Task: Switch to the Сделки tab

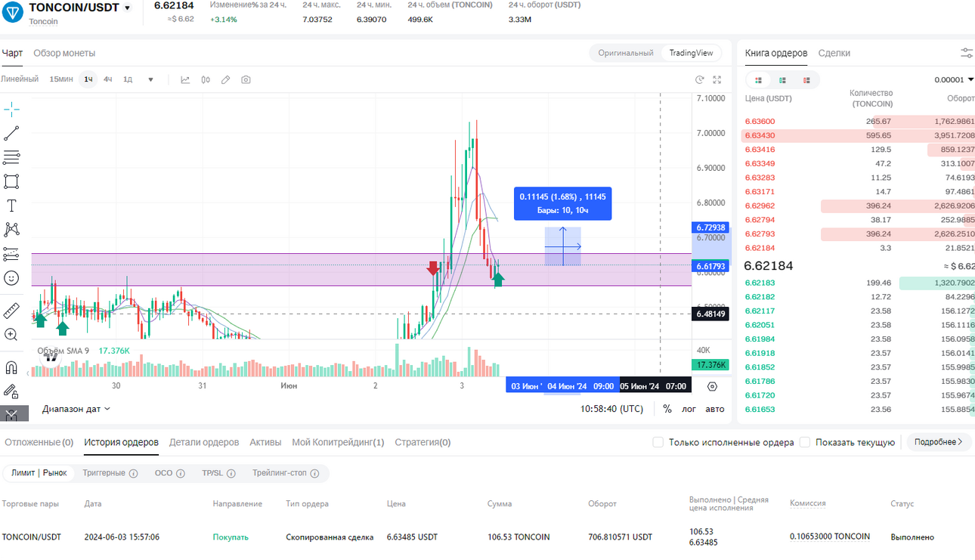Action: (x=834, y=53)
